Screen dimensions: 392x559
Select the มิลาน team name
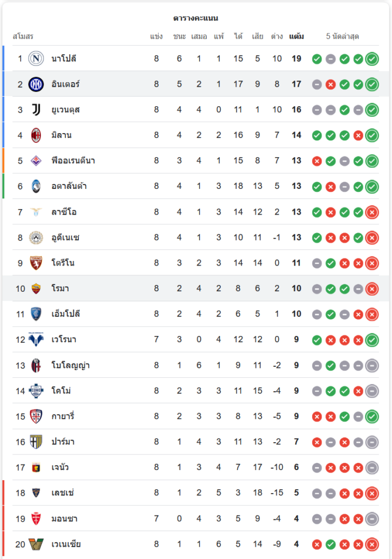click(62, 135)
